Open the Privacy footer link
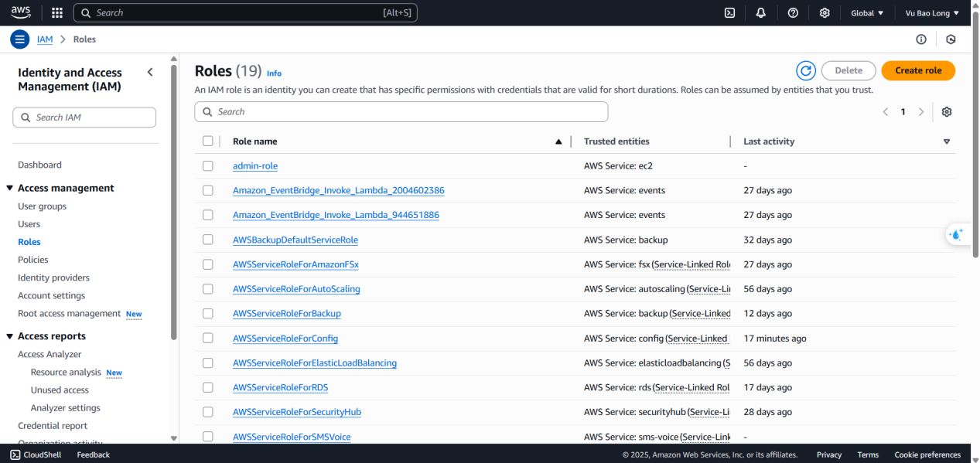Image resolution: width=980 pixels, height=463 pixels. click(828, 454)
